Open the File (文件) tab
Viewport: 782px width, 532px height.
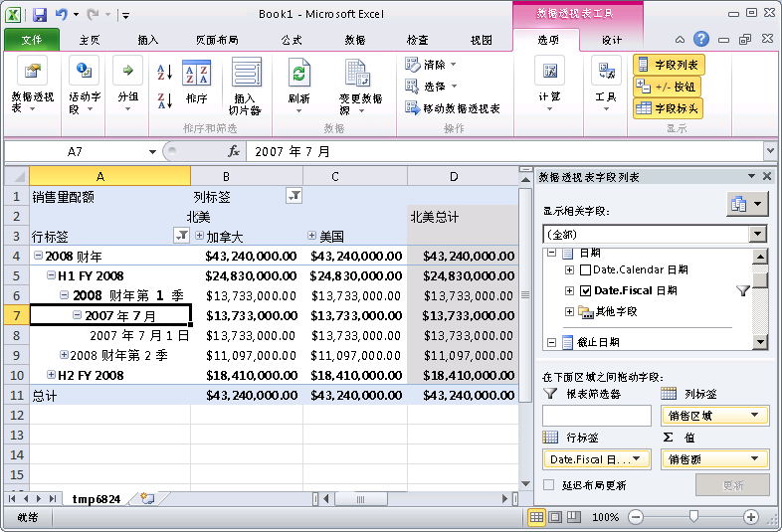click(32, 41)
